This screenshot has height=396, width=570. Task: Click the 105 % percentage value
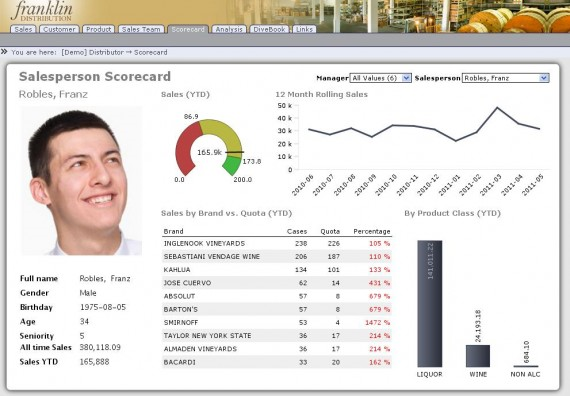(x=380, y=243)
